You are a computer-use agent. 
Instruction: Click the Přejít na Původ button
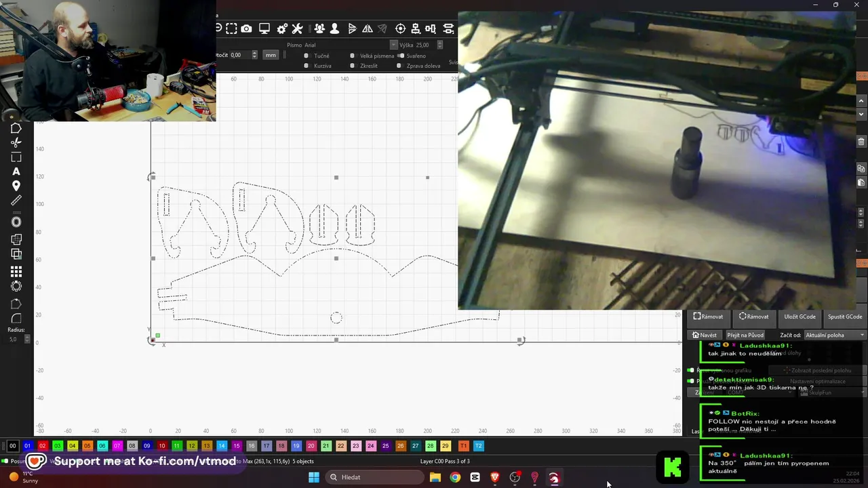point(746,335)
